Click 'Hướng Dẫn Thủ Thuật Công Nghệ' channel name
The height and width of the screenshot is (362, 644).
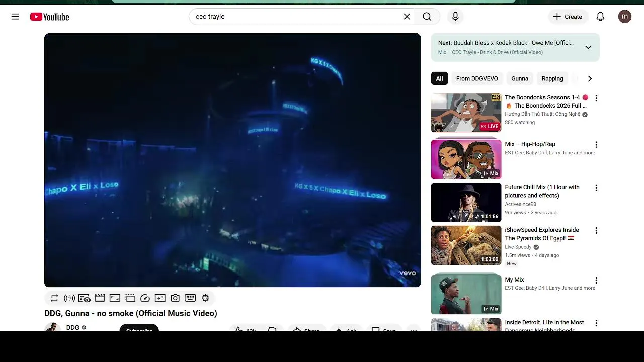pos(542,114)
